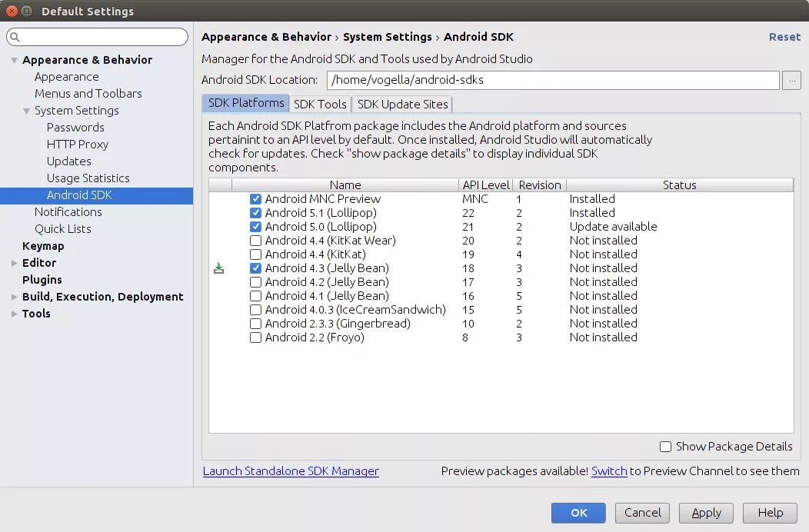The image size is (809, 532).
Task: Click the Android SDK Location field
Action: coord(553,80)
